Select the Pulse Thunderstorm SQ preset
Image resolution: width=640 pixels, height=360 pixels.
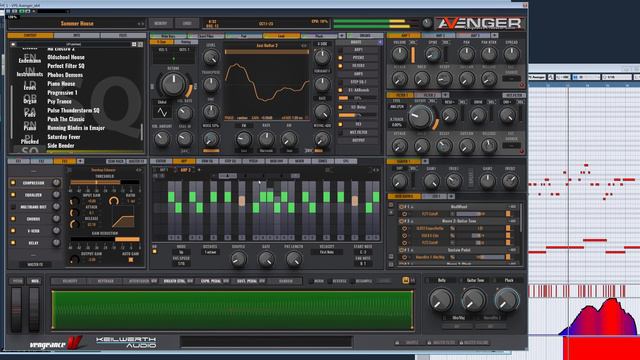point(73,110)
